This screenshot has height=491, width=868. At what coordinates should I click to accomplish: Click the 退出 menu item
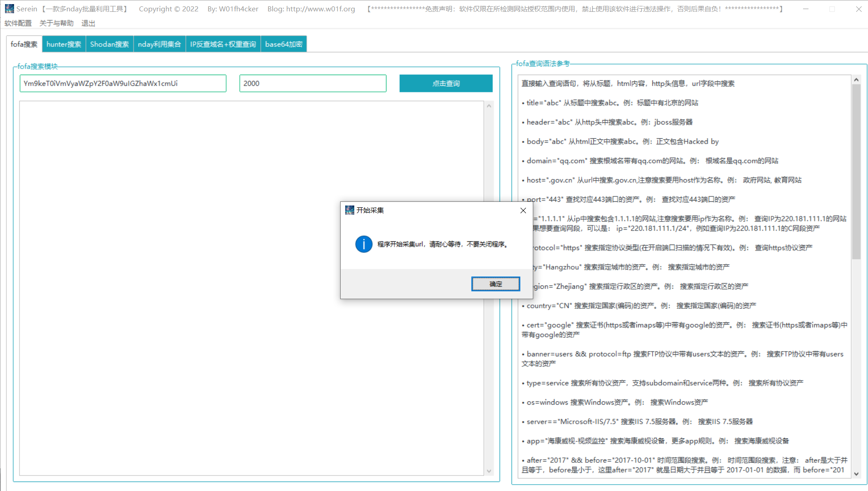[x=88, y=23]
